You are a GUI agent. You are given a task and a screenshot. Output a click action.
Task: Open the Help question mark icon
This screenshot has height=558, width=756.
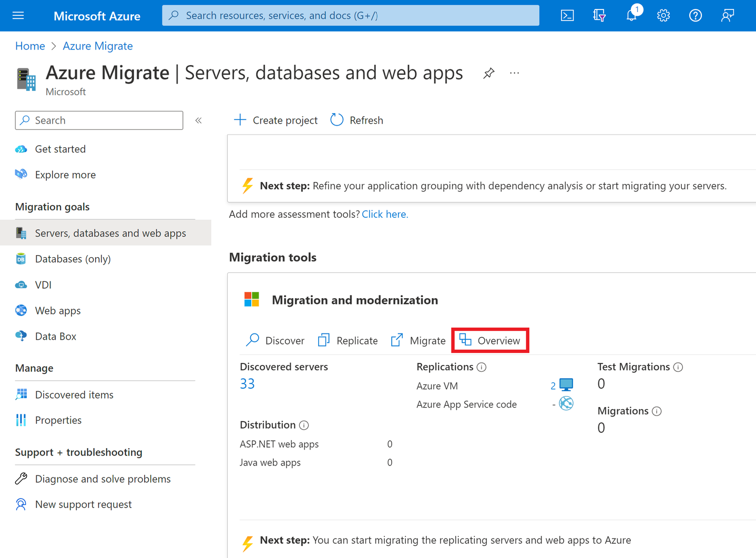[x=696, y=16]
